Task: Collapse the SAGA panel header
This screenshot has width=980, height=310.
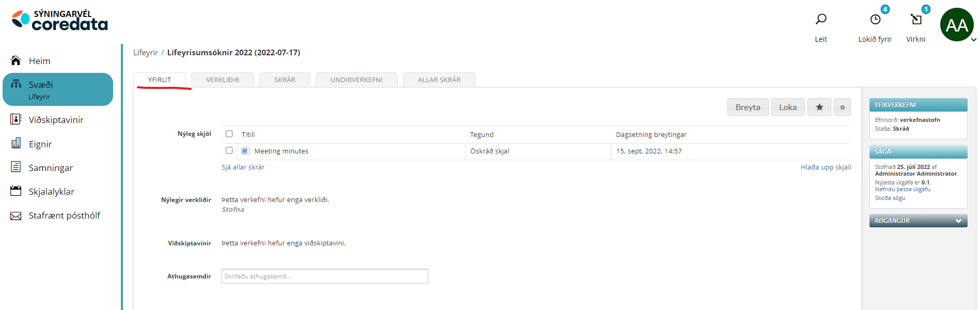Action: click(917, 151)
